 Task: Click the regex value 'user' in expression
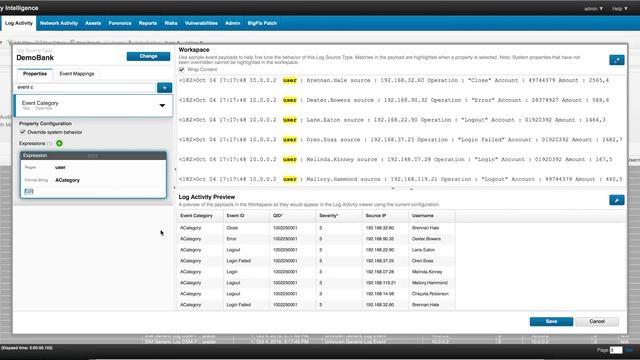point(60,167)
